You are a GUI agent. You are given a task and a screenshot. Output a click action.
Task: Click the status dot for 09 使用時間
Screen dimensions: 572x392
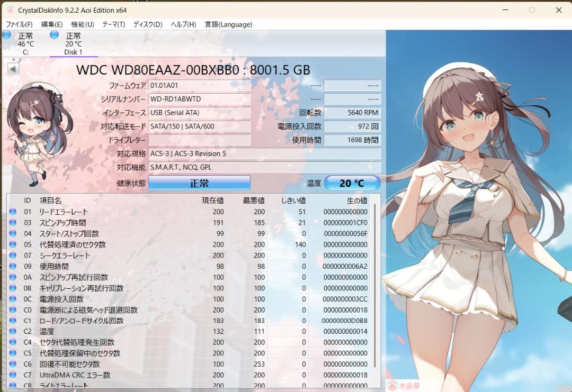coord(13,266)
